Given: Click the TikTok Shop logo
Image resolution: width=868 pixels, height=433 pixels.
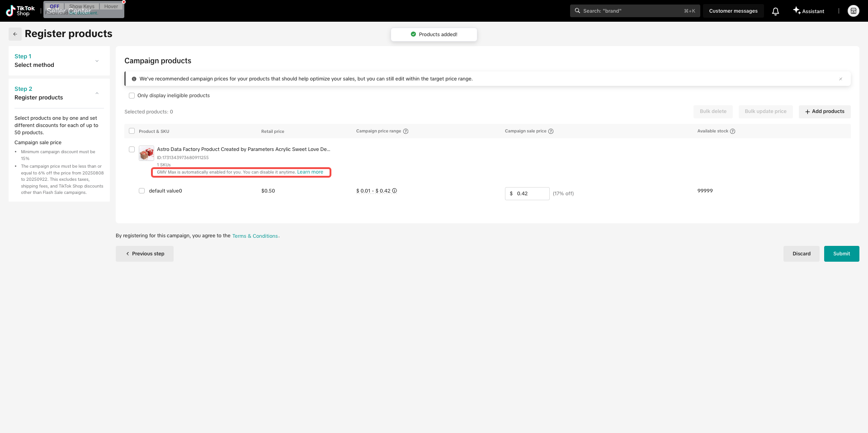Looking at the screenshot, I should coord(20,11).
